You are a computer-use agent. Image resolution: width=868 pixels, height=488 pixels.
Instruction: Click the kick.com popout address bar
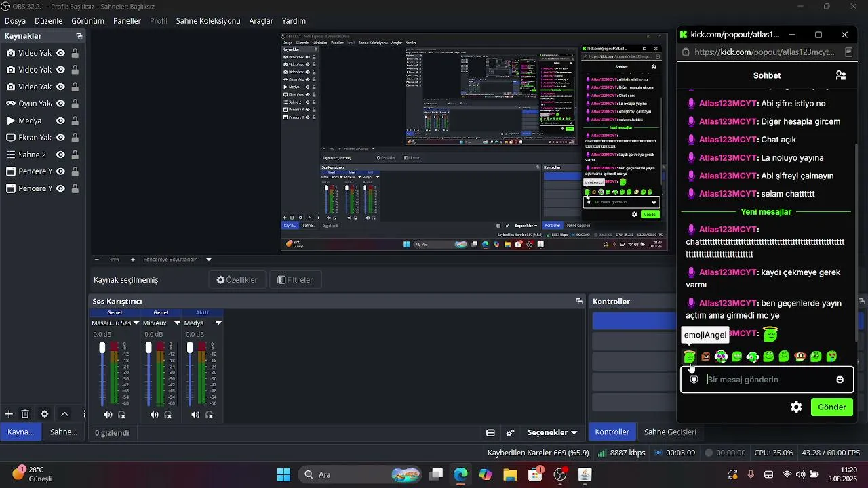[x=765, y=52]
